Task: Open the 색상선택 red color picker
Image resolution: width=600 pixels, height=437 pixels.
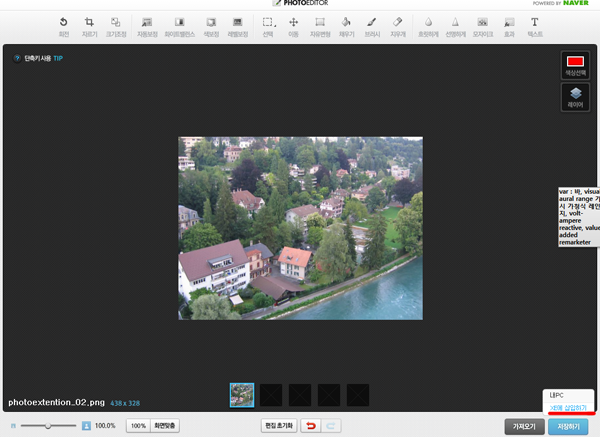Action: (x=575, y=65)
